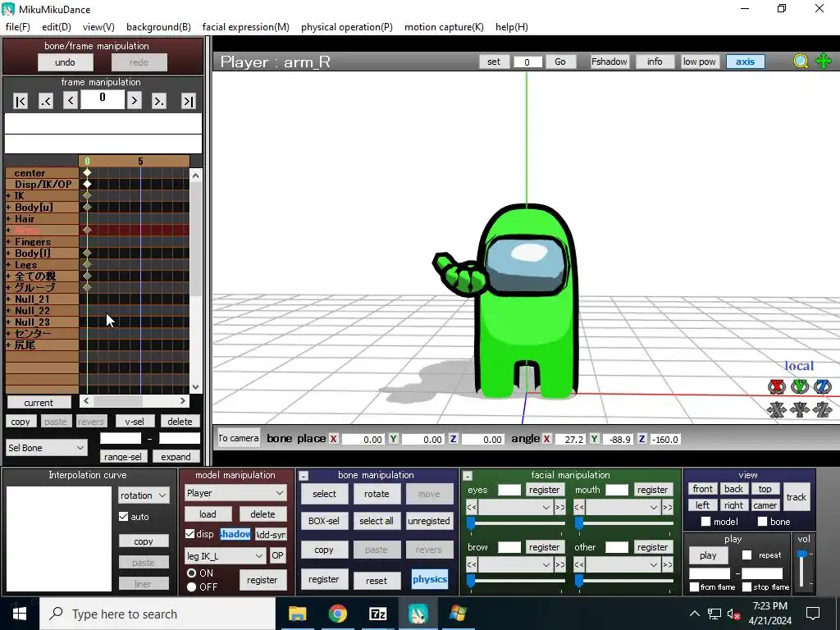Screen dimensions: 840x630
Task: Enable view bone follow checkbox
Action: [x=762, y=521]
